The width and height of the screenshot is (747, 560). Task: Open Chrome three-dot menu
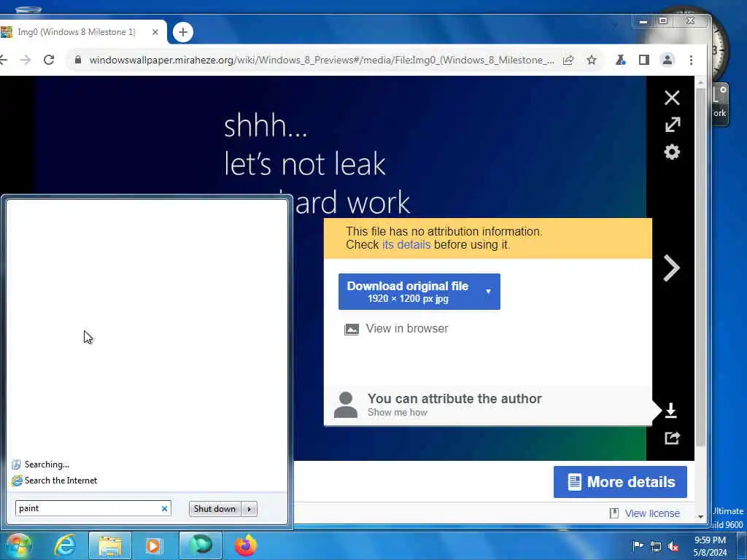[691, 60]
